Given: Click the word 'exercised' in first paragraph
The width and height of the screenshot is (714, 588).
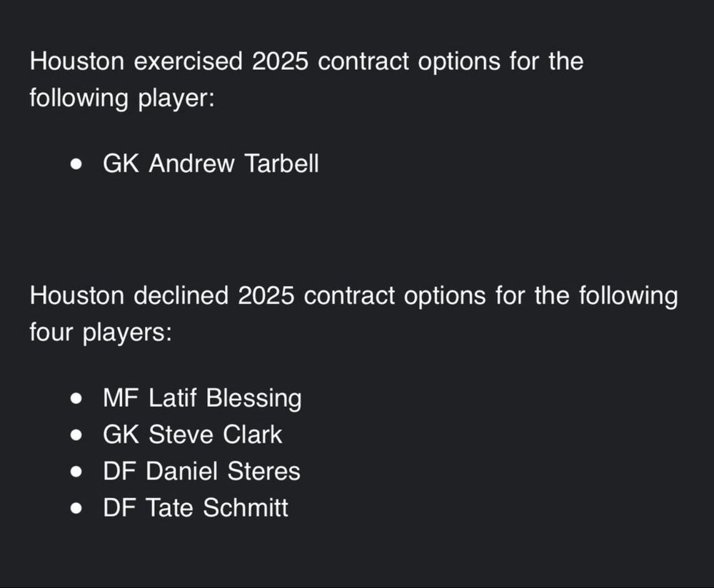Looking at the screenshot, I should coord(188,61).
